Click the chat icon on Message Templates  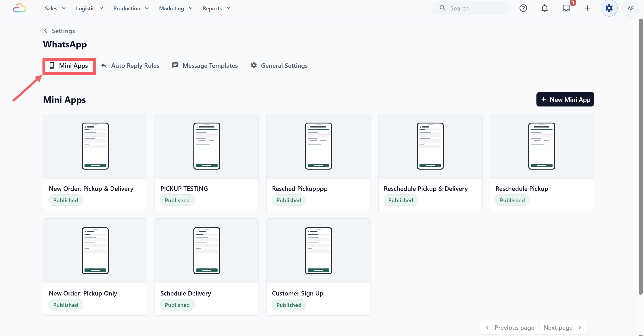175,65
